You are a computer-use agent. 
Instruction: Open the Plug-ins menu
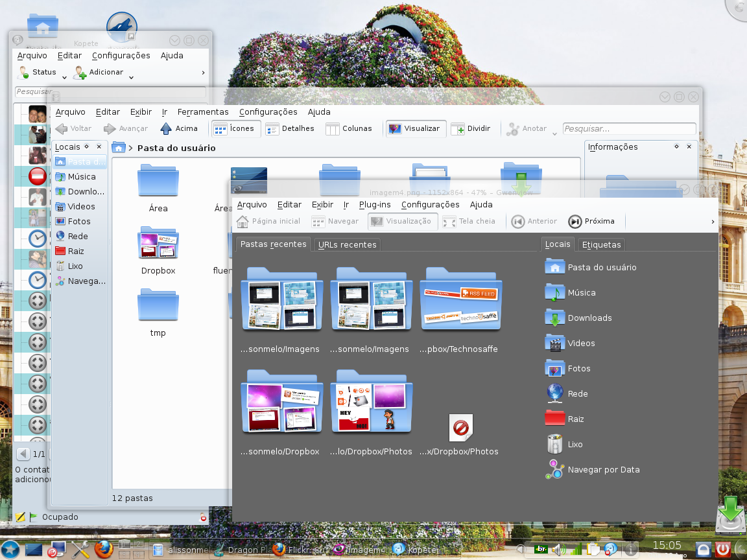click(374, 205)
